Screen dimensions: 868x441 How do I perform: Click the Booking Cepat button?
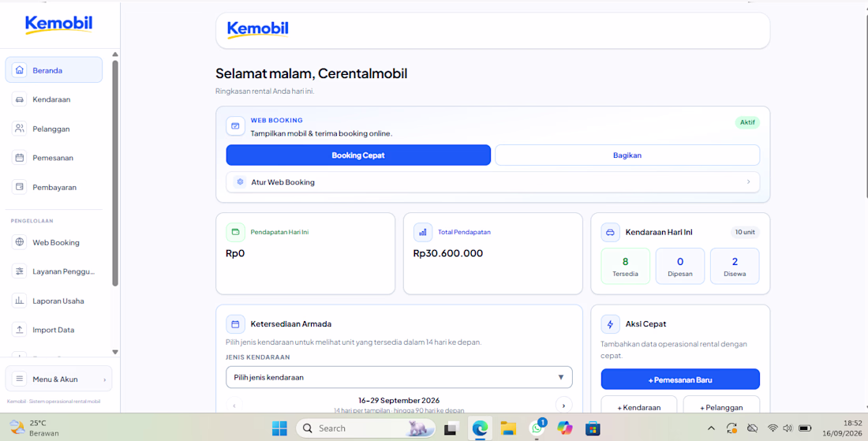point(358,155)
